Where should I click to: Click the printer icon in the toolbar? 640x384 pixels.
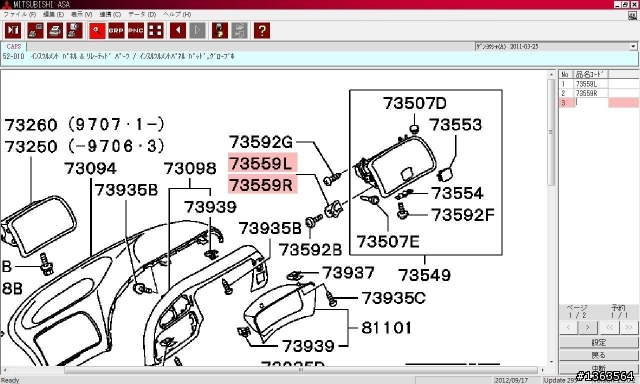pyautogui.click(x=55, y=31)
